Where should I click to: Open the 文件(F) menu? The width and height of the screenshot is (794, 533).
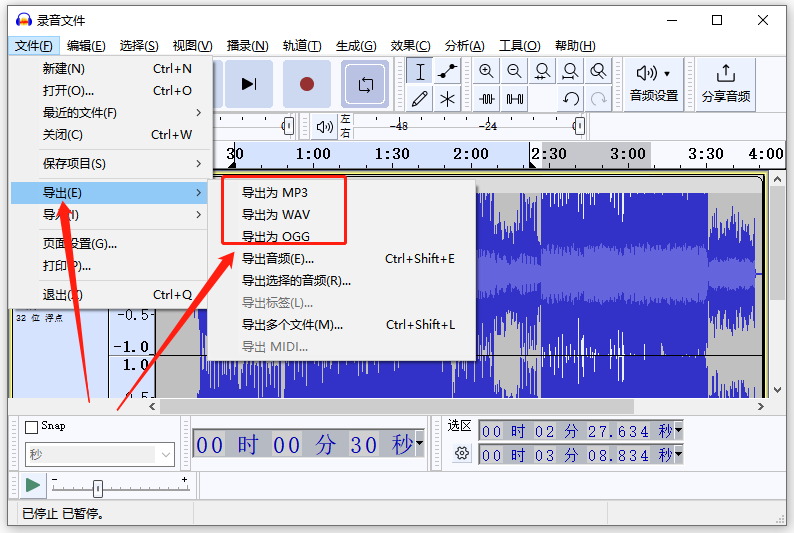[x=33, y=46]
